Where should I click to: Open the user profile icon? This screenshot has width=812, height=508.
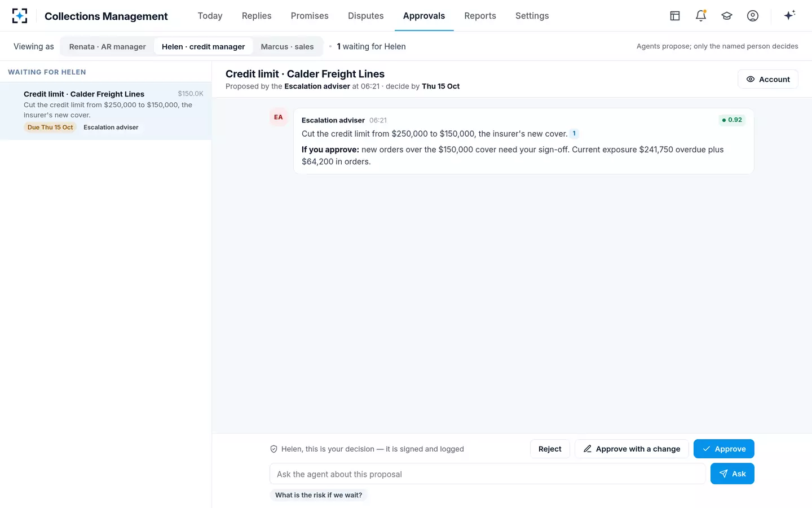pos(753,16)
